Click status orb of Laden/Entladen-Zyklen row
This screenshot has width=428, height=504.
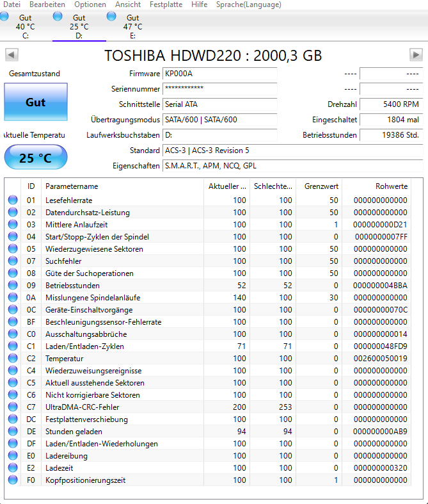point(13,346)
